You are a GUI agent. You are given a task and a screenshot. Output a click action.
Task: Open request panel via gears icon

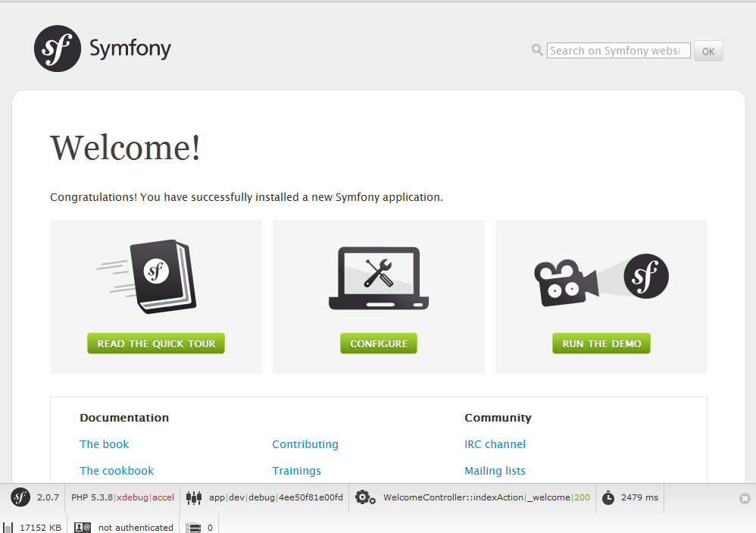click(365, 497)
